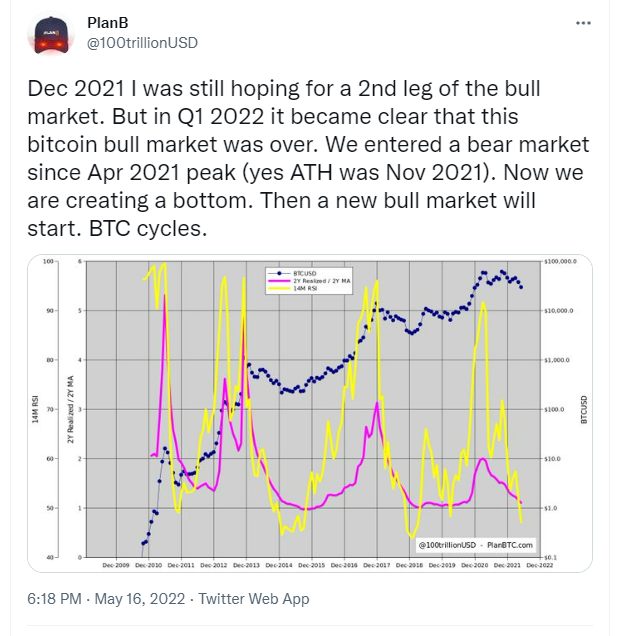The image size is (619, 636).
Task: Click the vertical 14M RSI axis title
Action: tap(35, 410)
